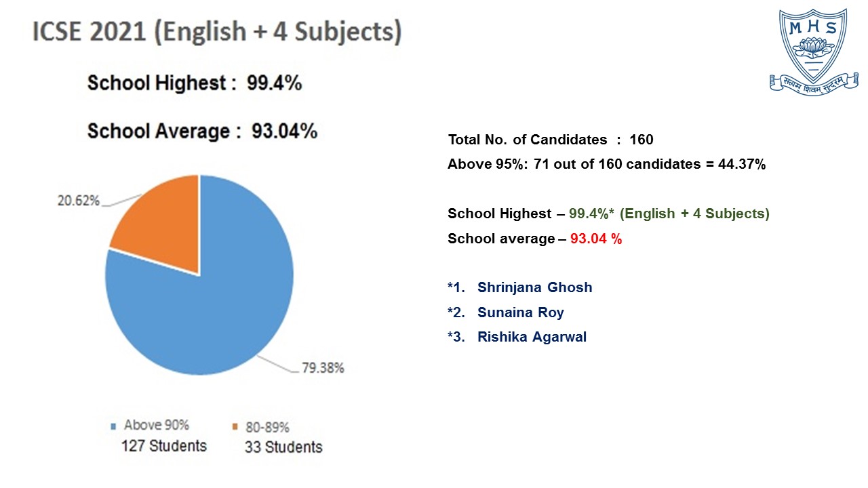
Task: Click the 79.38% data label
Action: coord(323,368)
